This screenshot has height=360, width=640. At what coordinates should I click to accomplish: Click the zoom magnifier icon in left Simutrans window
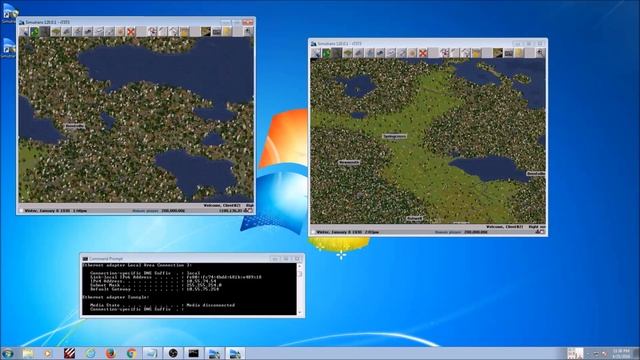pyautogui.click(x=248, y=31)
